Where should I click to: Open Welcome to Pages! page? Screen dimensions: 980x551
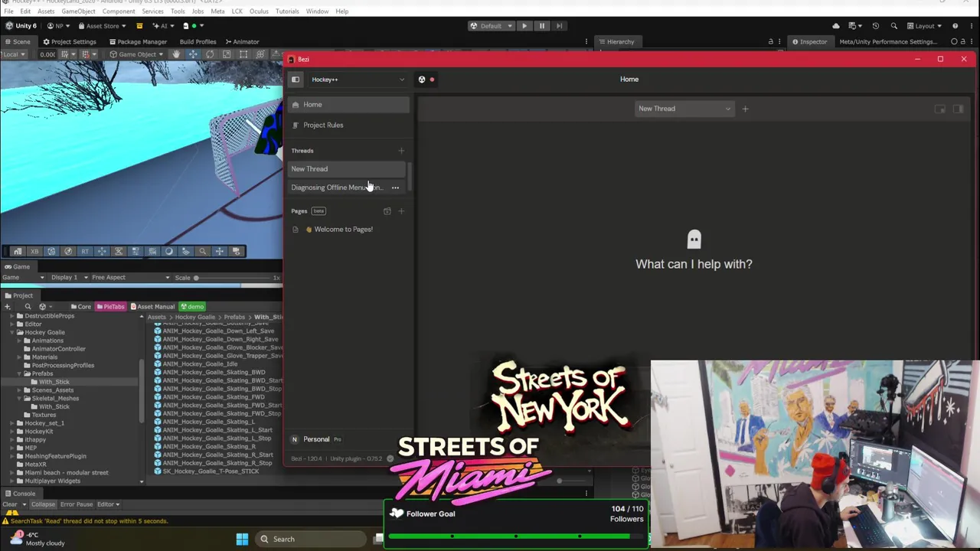[x=348, y=230]
